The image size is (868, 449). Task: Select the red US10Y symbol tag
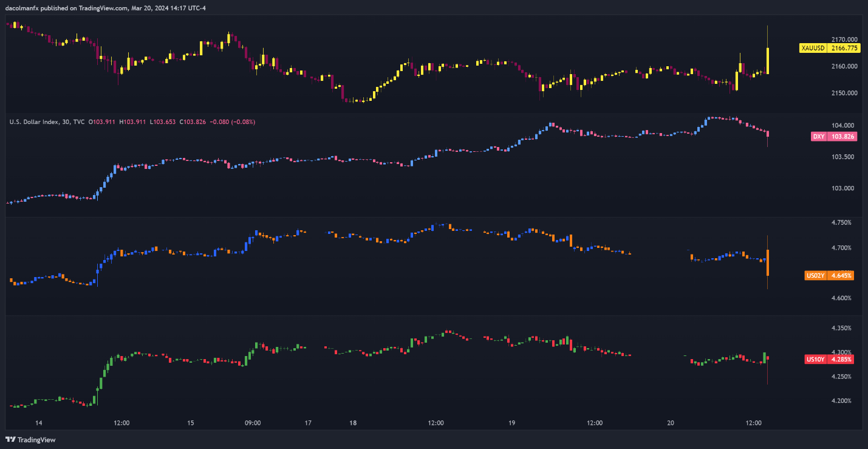pos(815,360)
